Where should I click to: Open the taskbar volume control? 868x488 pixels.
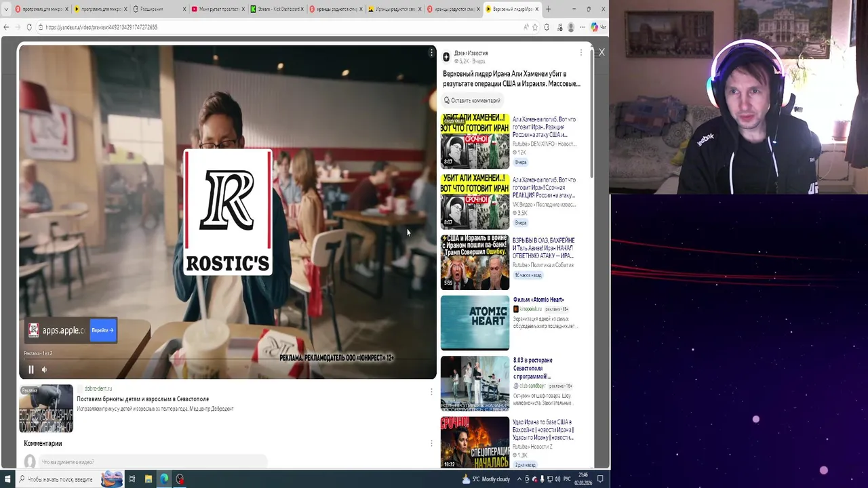[x=556, y=479]
